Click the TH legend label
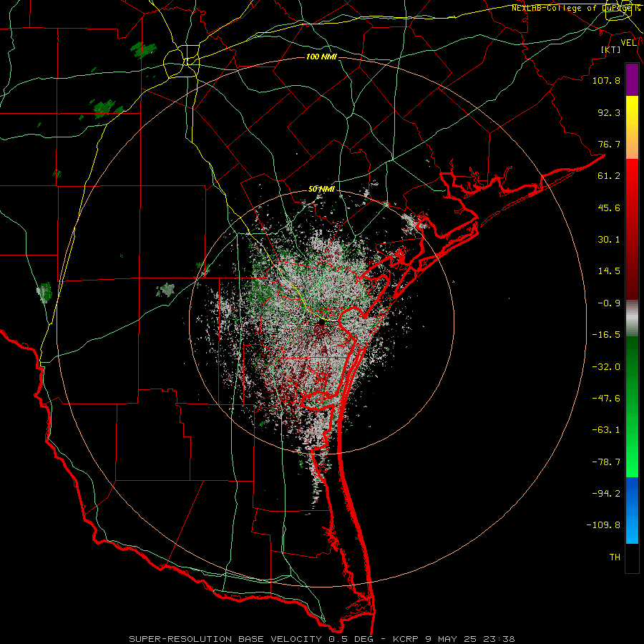The height and width of the screenshot is (644, 644). pyautogui.click(x=615, y=557)
